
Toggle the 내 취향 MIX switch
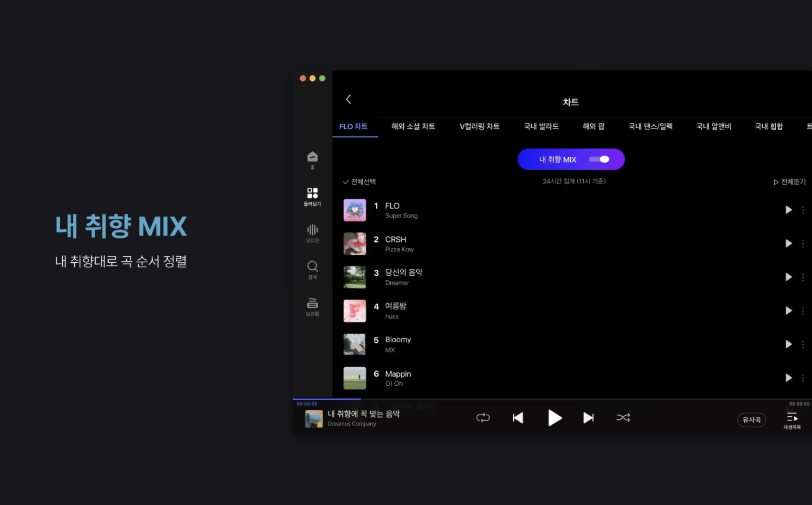(599, 159)
